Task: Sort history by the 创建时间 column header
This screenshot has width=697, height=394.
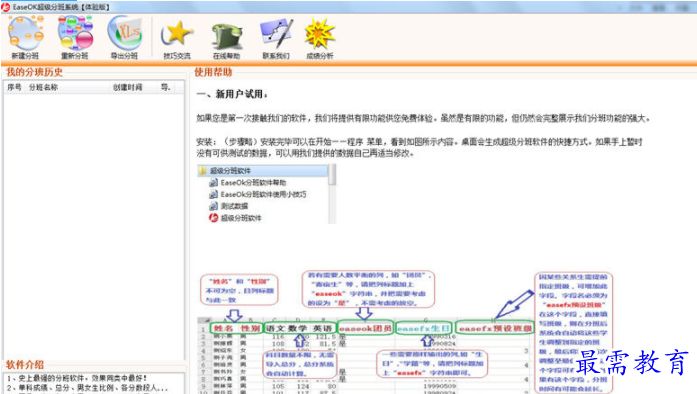Action: (128, 87)
